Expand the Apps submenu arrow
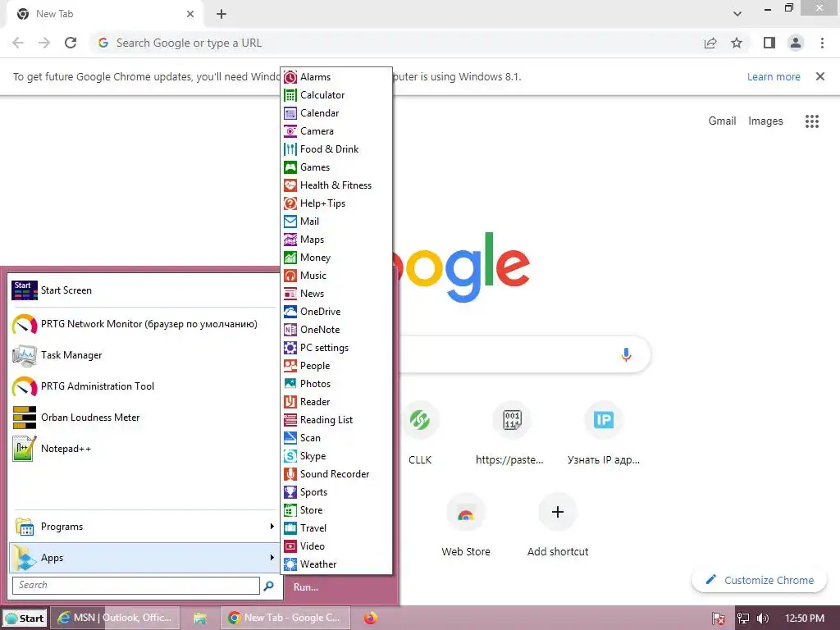 (x=272, y=558)
